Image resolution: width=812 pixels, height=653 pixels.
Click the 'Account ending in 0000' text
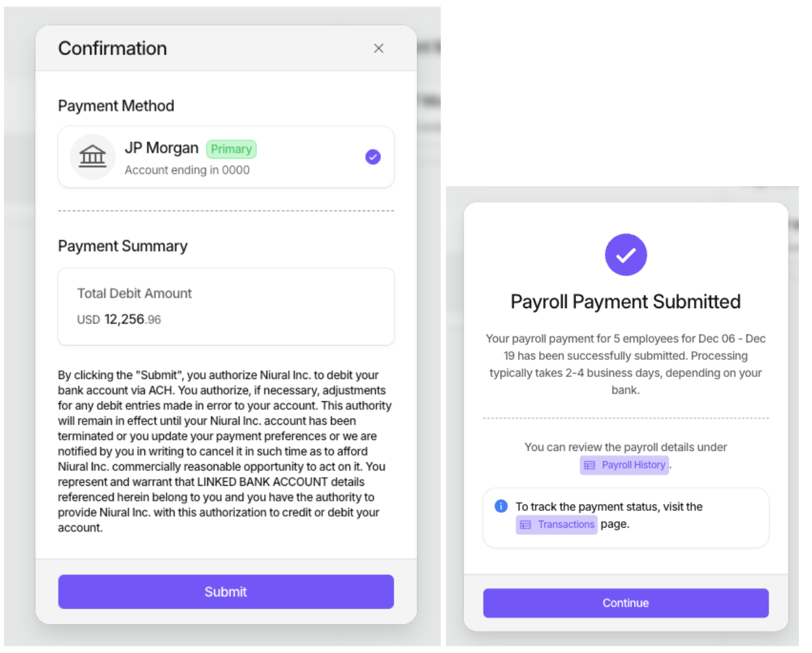click(187, 170)
